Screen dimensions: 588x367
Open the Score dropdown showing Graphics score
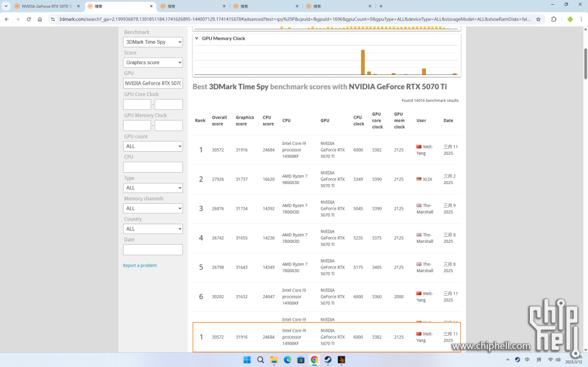click(153, 62)
